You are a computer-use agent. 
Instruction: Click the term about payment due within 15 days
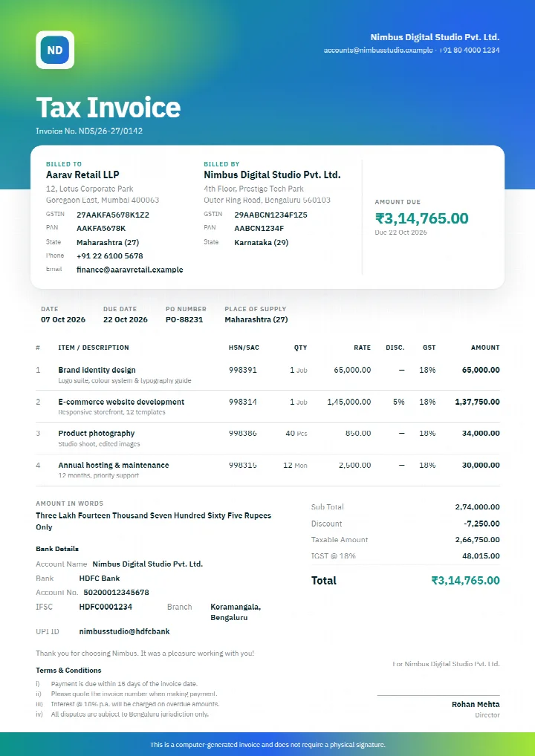tap(125, 684)
